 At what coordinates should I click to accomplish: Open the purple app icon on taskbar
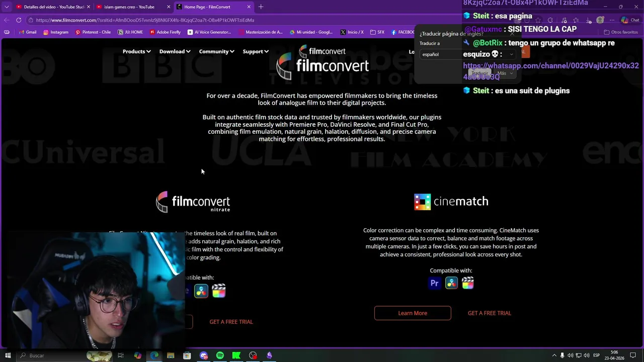[269, 355]
